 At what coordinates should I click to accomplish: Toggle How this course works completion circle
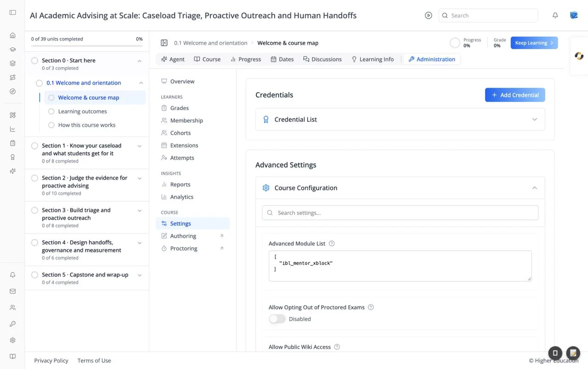click(51, 125)
